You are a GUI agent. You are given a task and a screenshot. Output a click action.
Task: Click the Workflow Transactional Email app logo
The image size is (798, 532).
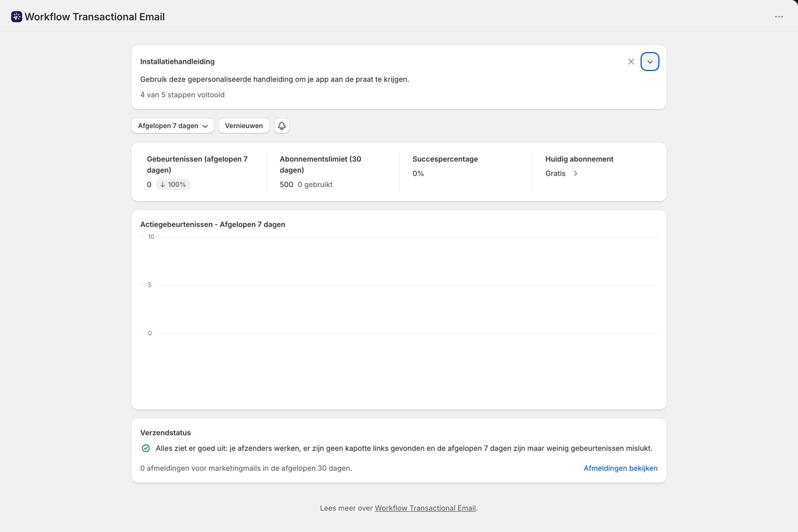pos(17,17)
